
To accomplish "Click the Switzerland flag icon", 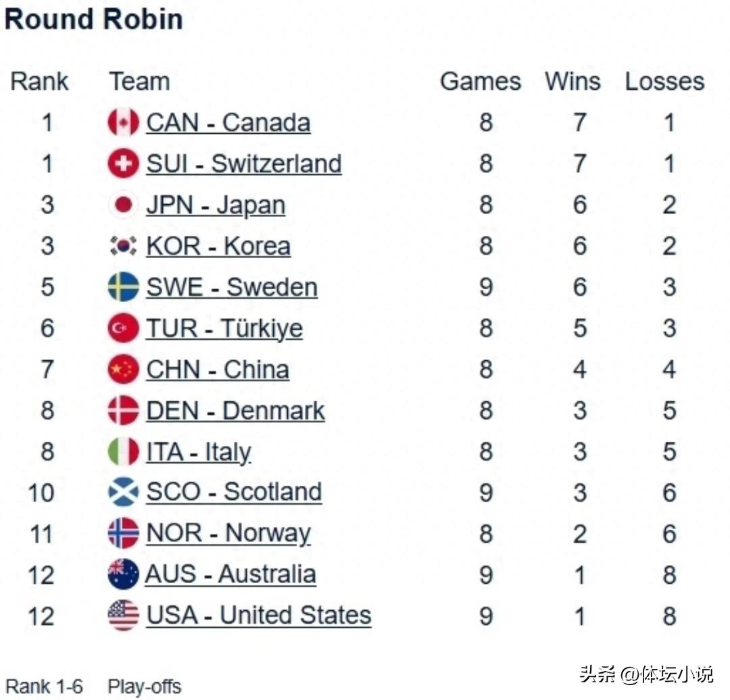I will [122, 164].
